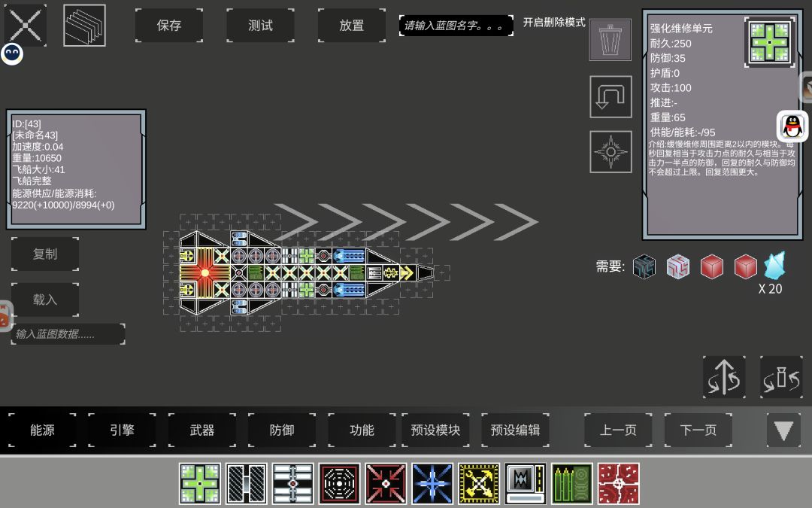This screenshot has width=812, height=508.
Task: Select the yellow wrench repair module
Action: pos(479,484)
